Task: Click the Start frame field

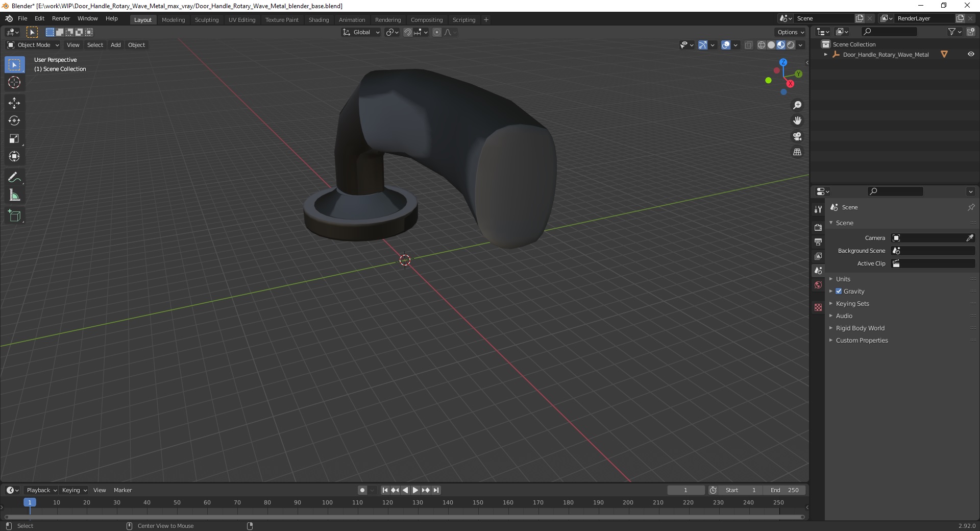Action: click(x=741, y=490)
